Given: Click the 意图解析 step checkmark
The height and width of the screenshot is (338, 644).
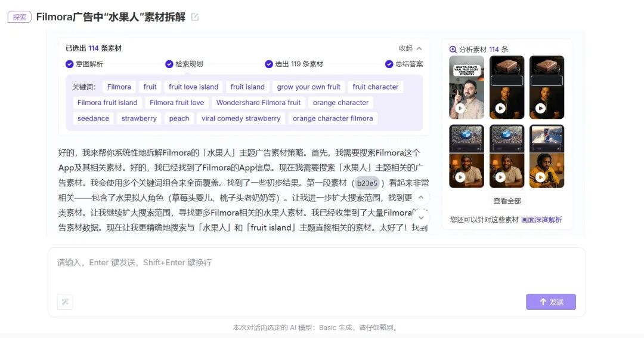Looking at the screenshot, I should pos(69,64).
